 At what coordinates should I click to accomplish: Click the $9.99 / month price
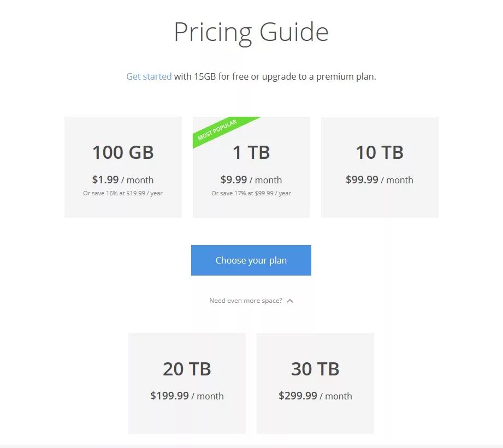[251, 180]
